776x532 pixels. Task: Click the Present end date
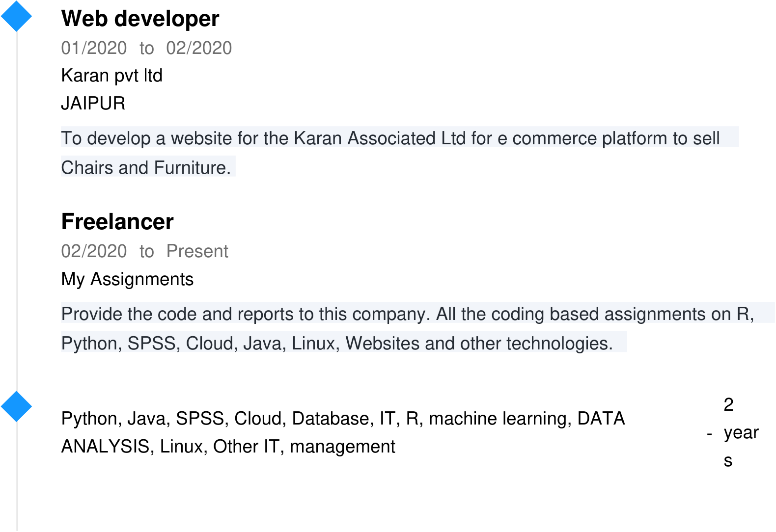[x=197, y=251]
